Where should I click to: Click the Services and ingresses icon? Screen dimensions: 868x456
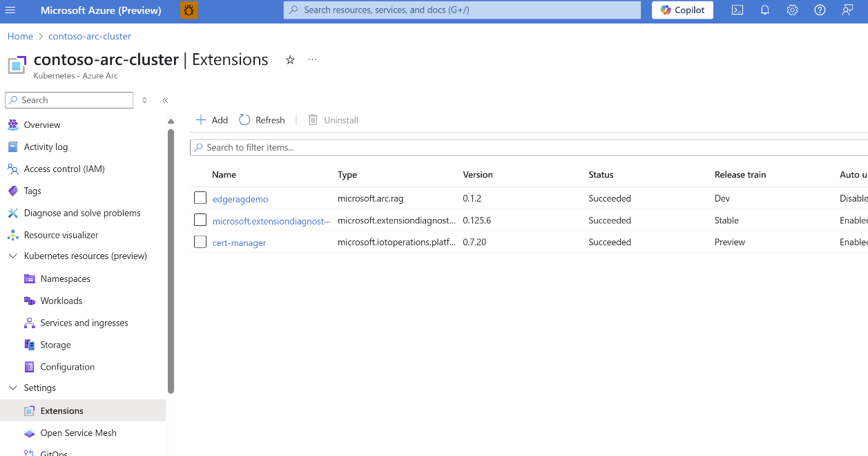[29, 323]
